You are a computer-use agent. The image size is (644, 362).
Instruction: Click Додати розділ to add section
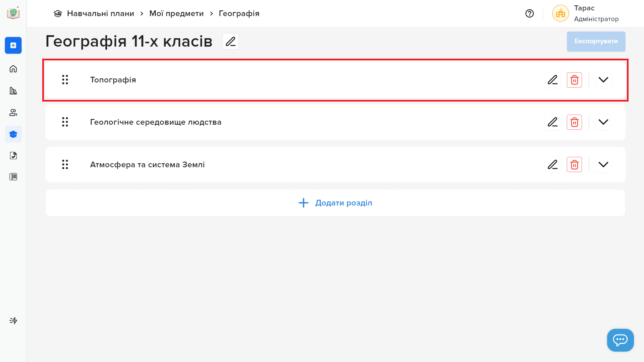[x=335, y=203]
